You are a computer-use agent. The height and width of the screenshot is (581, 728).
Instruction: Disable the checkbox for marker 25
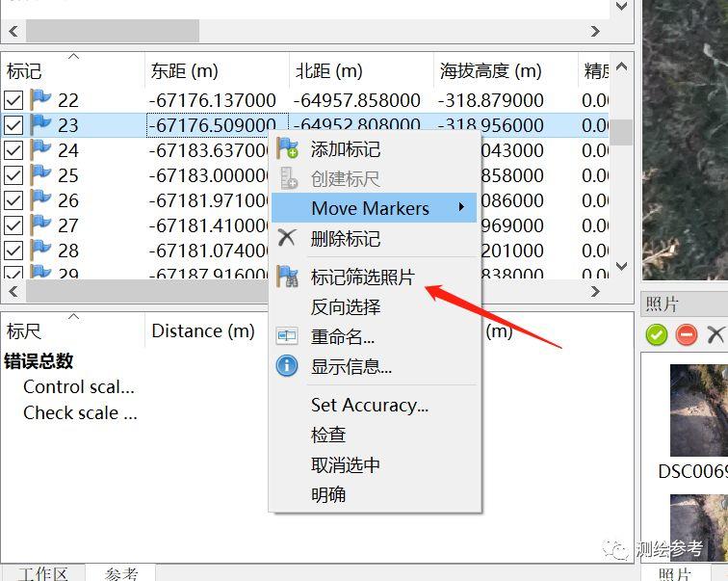[x=13, y=175]
